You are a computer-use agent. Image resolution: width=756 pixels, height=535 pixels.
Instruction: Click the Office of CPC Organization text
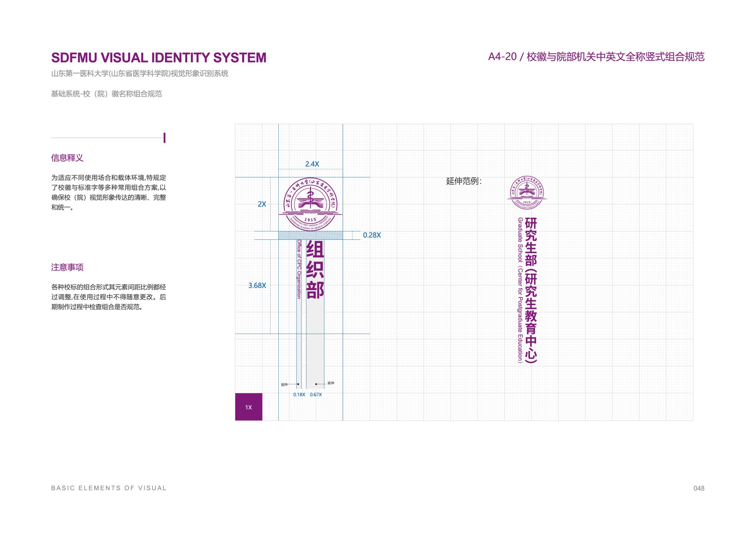[x=299, y=269]
